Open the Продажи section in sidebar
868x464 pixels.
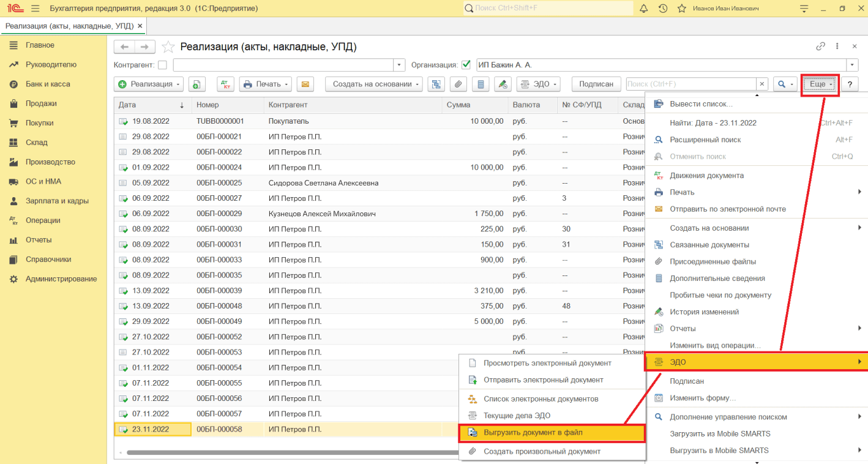click(41, 103)
